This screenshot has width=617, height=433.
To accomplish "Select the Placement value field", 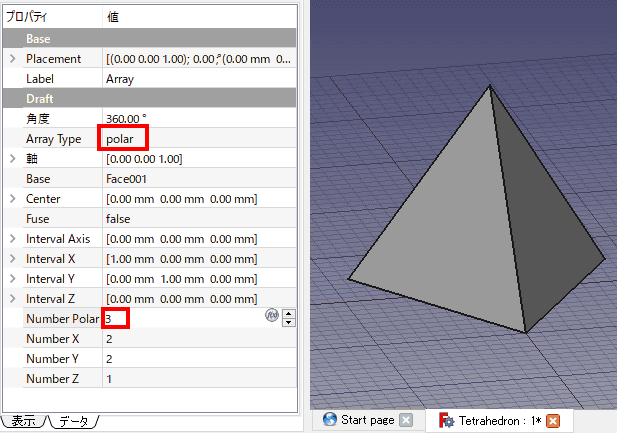I will point(199,59).
